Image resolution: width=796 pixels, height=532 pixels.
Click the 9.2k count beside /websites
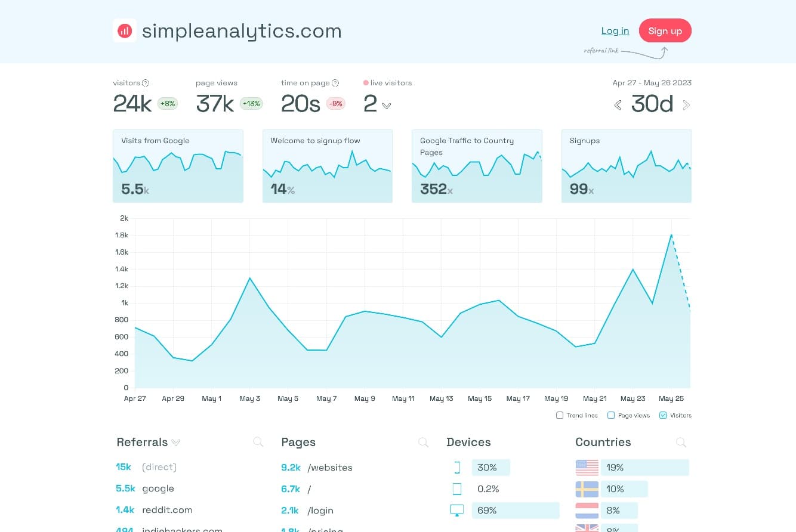(291, 468)
